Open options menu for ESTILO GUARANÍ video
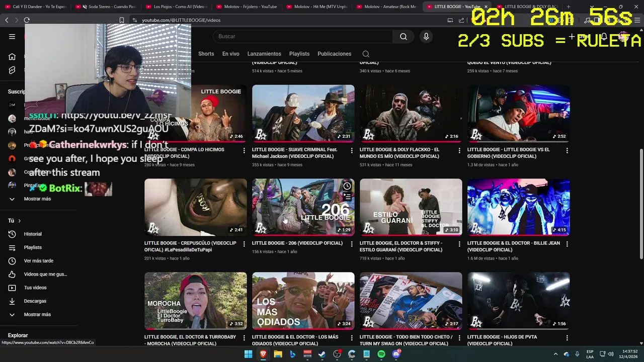The image size is (644, 362). (459, 244)
